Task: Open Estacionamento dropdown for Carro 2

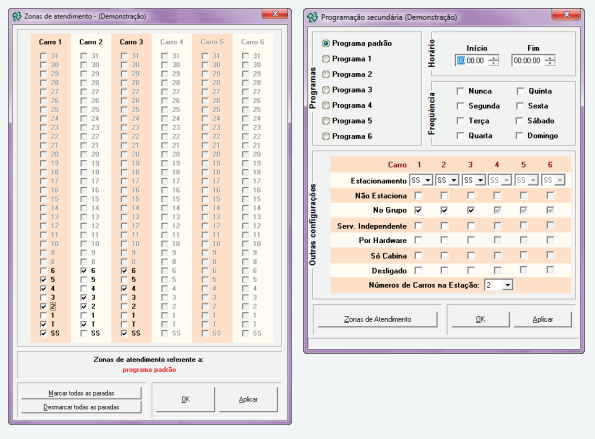Action: [x=454, y=180]
